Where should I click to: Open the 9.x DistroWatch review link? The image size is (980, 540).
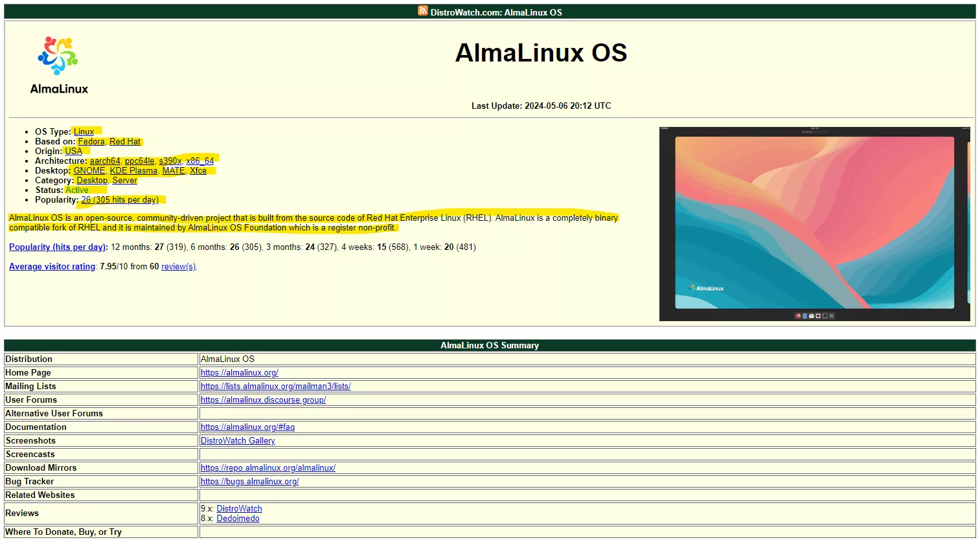[x=240, y=509]
